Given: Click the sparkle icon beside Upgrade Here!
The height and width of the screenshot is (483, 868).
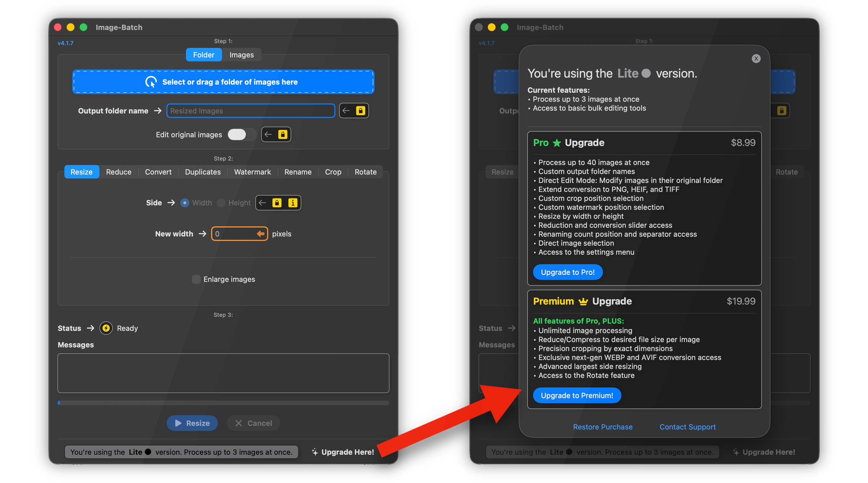Looking at the screenshot, I should pos(315,452).
